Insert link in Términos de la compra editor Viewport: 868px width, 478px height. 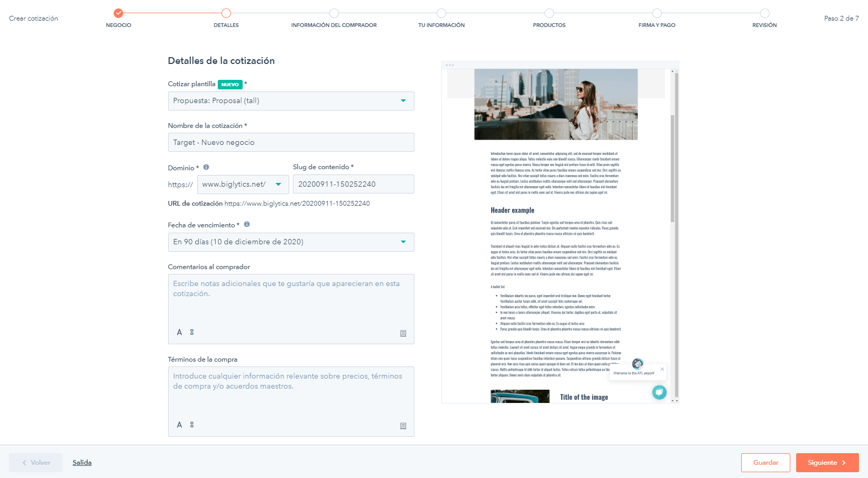(x=192, y=425)
